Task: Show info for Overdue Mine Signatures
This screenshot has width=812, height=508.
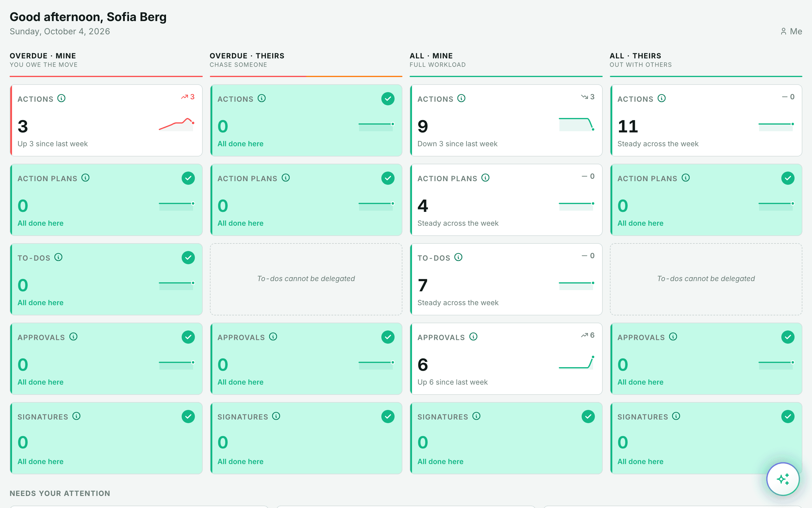Action: (x=76, y=416)
